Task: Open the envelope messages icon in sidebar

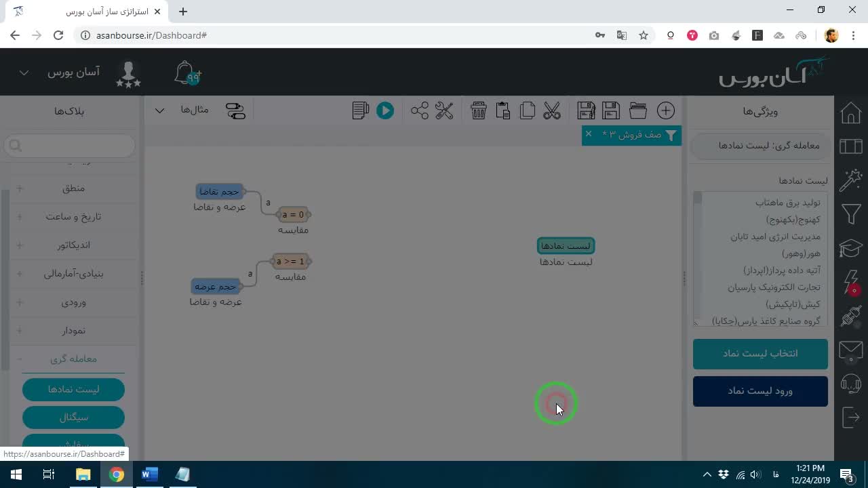Action: coord(851,350)
